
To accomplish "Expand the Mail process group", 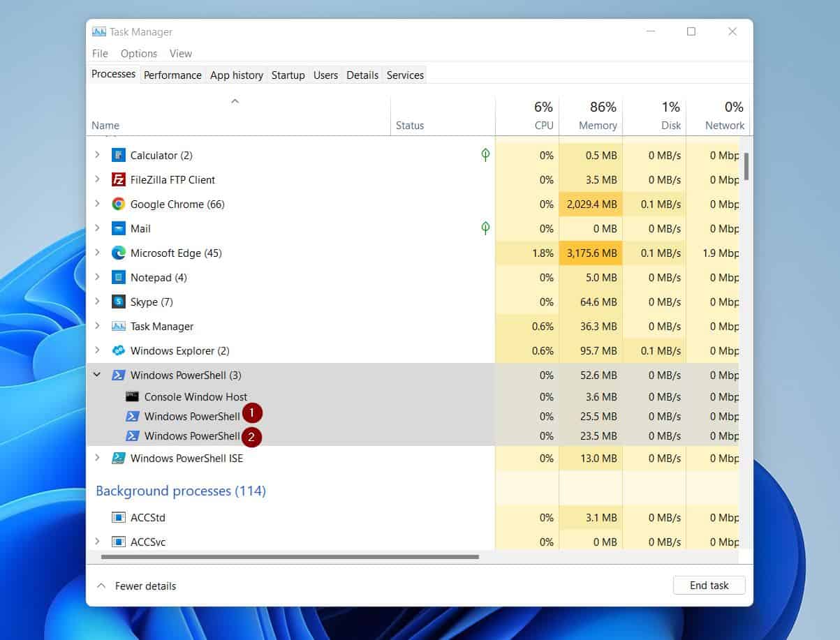I will 97,228.
